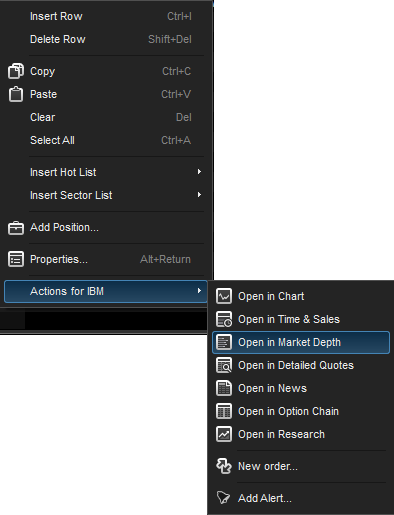Click the Properties list icon
This screenshot has width=394, height=515.
coord(16,259)
